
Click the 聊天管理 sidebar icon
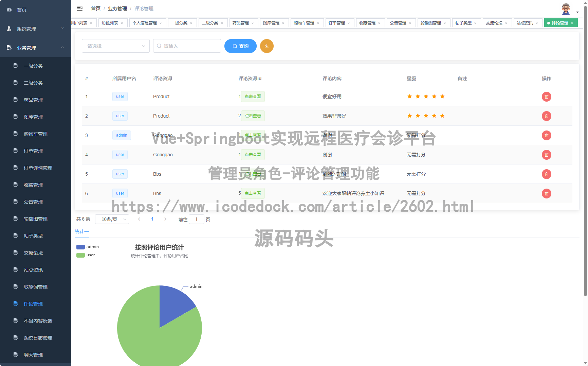16,354
